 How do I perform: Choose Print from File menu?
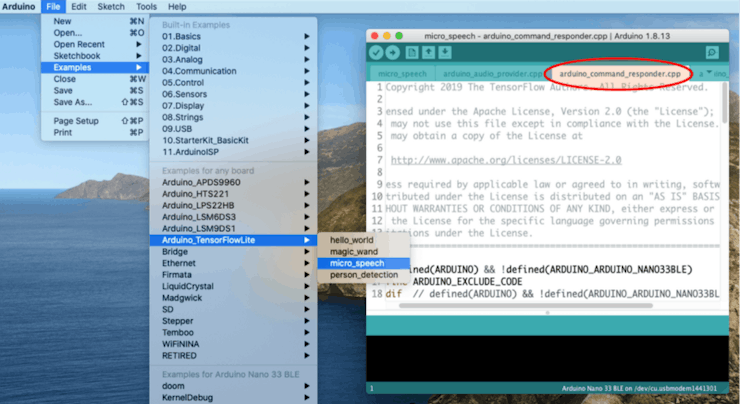coord(95,132)
